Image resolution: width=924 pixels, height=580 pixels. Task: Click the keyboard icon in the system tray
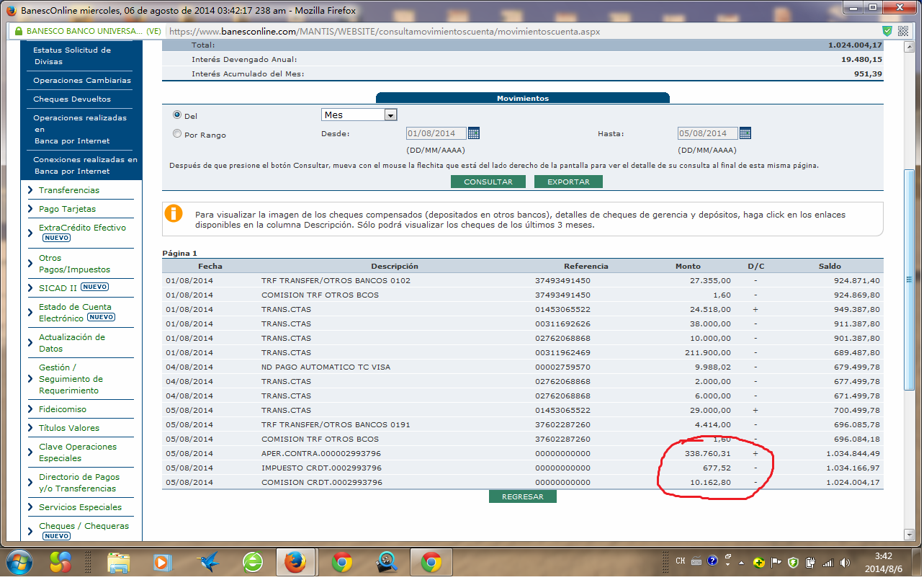tap(696, 561)
